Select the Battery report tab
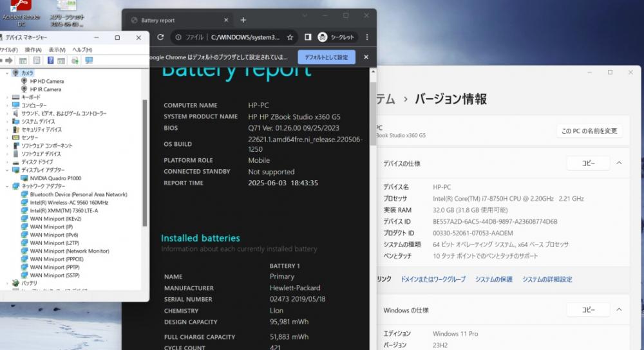Screen dimensions: 644x350 (x=178, y=20)
